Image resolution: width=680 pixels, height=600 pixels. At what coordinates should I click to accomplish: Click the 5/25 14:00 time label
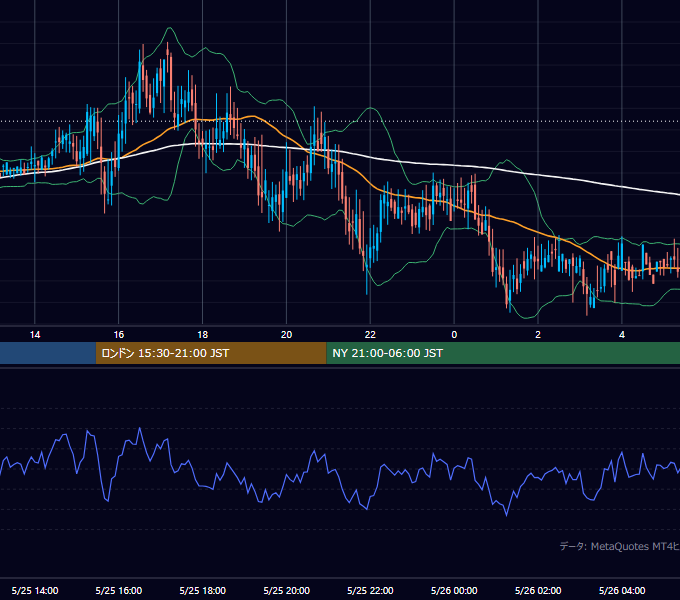coord(35,590)
